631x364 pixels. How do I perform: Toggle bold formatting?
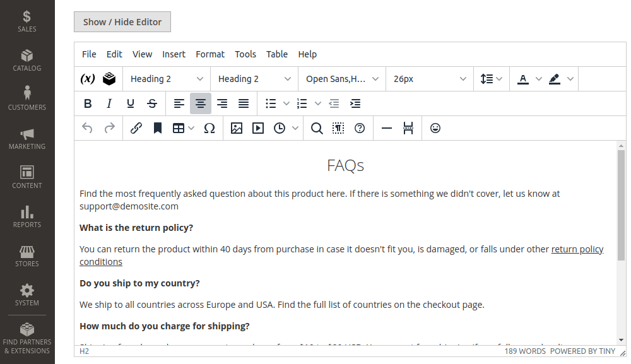[x=88, y=103]
